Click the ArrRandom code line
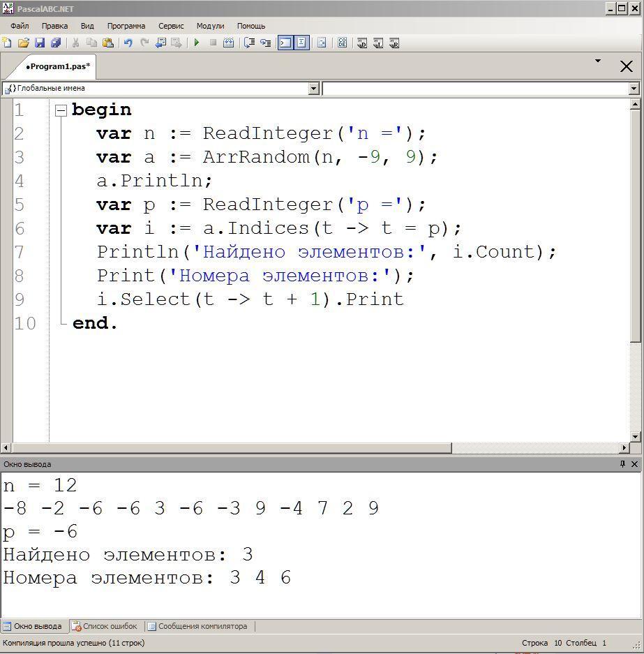Viewport: 644px width, 654px height. pos(267,157)
